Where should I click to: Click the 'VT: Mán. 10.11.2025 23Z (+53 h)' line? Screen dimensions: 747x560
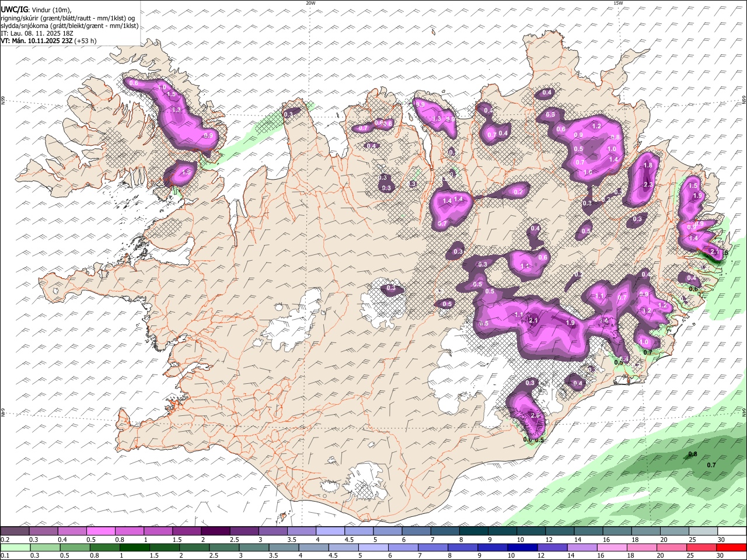48,41
